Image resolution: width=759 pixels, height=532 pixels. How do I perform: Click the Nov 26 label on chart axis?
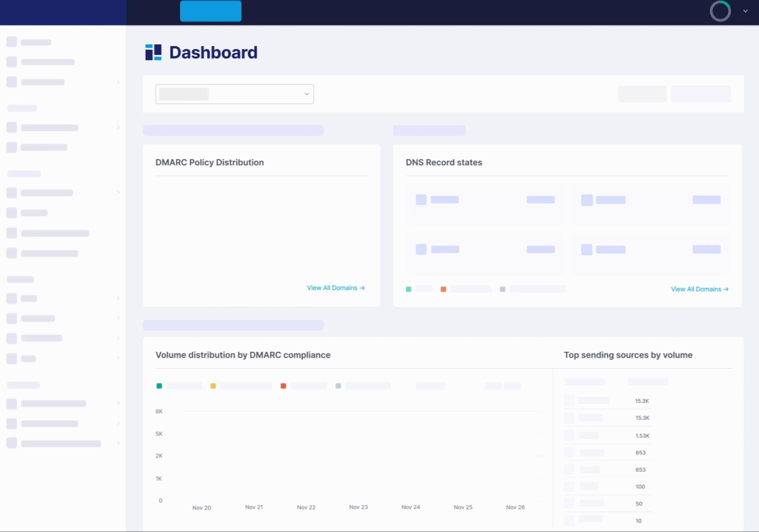coord(515,507)
